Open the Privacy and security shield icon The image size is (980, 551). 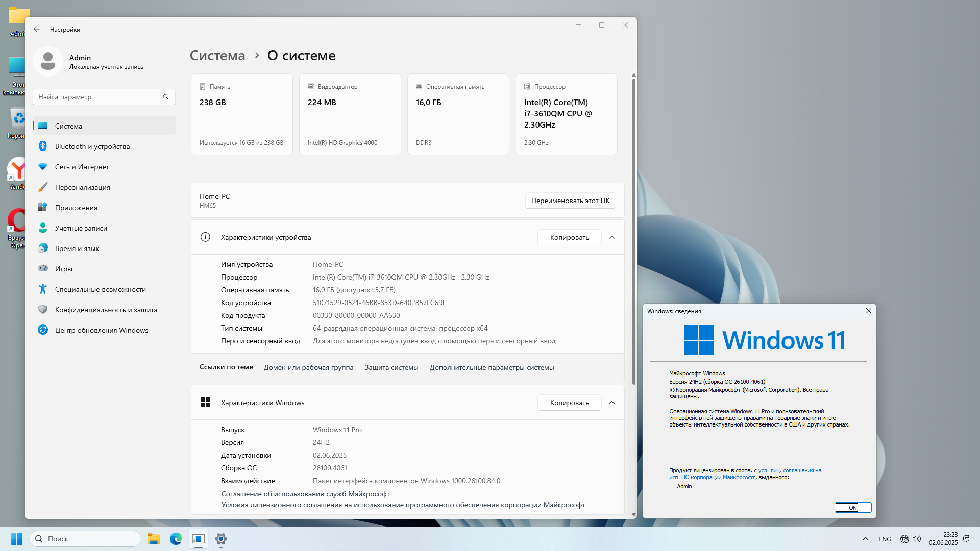point(43,310)
